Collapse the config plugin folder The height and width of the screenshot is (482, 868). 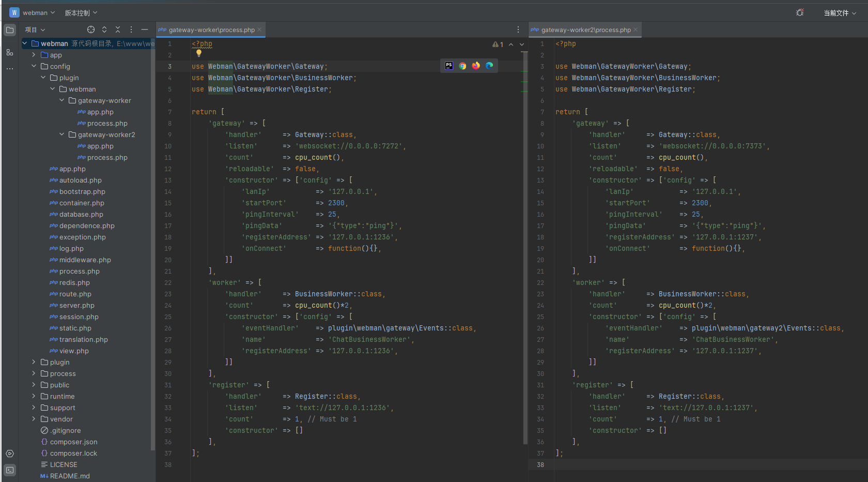(x=43, y=78)
